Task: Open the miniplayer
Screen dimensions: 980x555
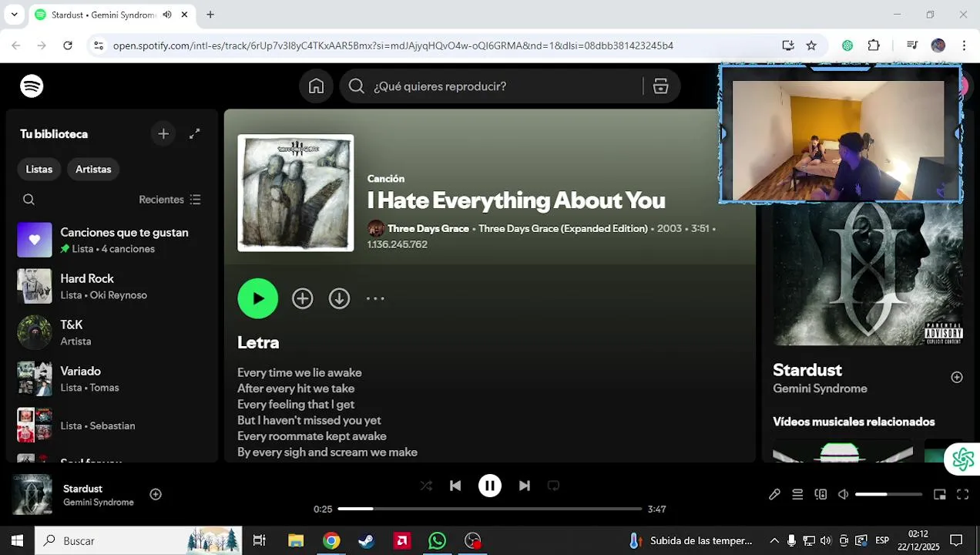Action: click(939, 495)
